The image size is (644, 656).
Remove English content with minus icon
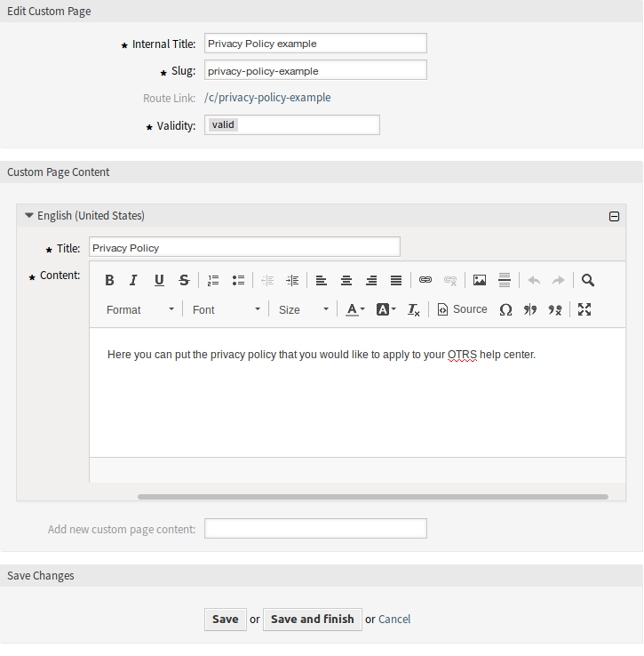coord(614,216)
